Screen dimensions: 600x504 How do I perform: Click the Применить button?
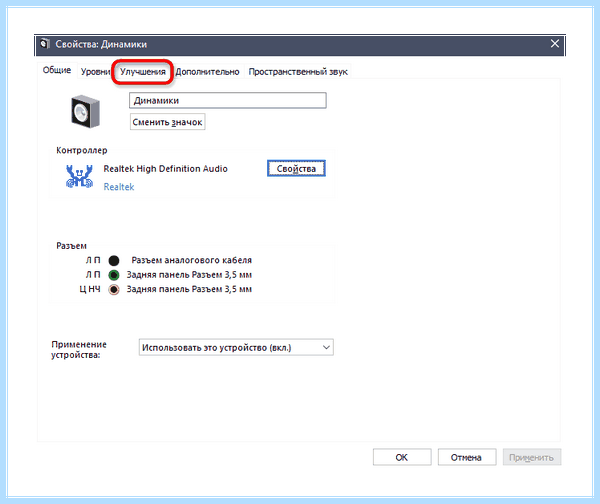[x=532, y=457]
